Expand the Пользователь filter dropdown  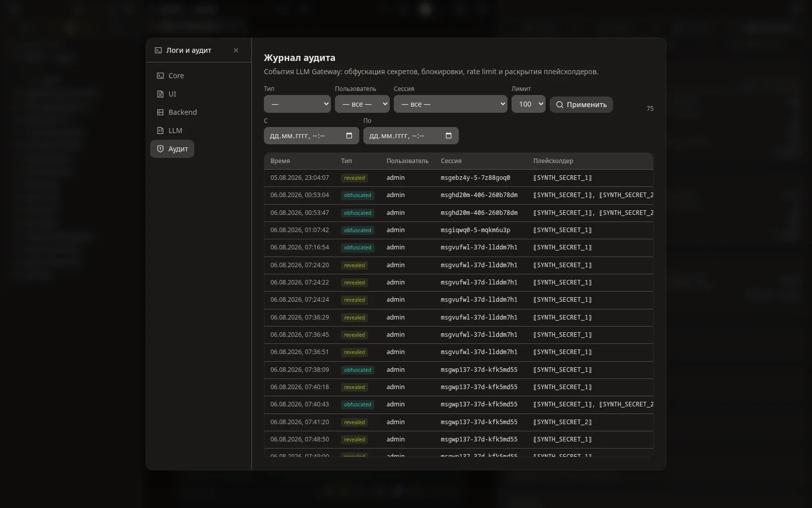click(362, 104)
